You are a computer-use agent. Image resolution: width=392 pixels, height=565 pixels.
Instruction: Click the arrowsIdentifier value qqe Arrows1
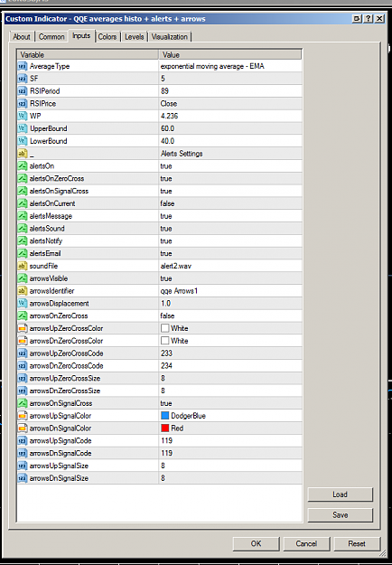tap(179, 291)
